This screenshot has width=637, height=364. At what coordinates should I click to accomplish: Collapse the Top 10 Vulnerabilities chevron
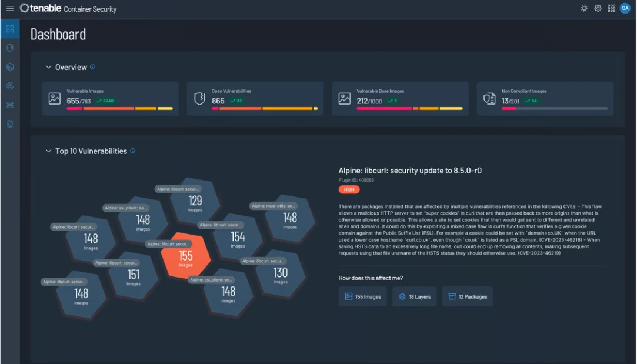(x=48, y=151)
